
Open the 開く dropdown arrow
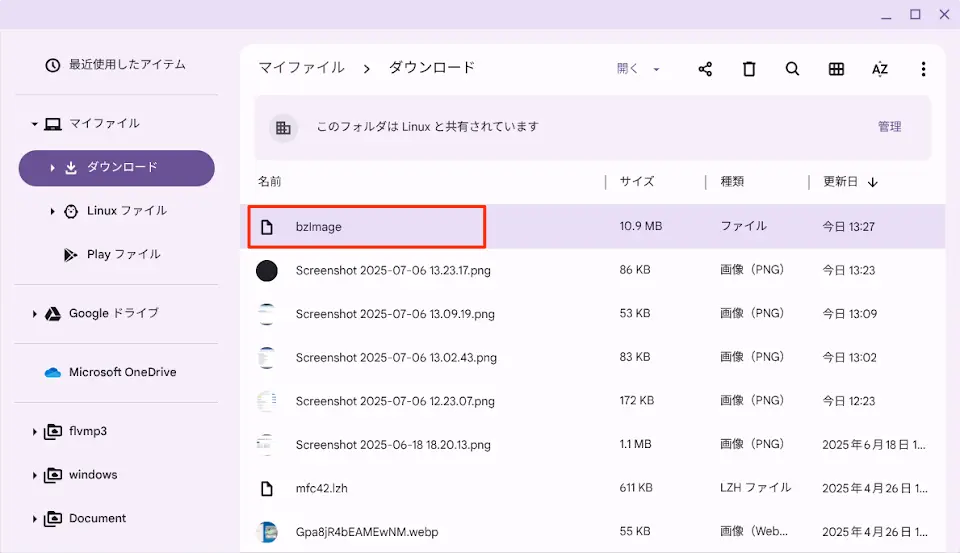(656, 69)
